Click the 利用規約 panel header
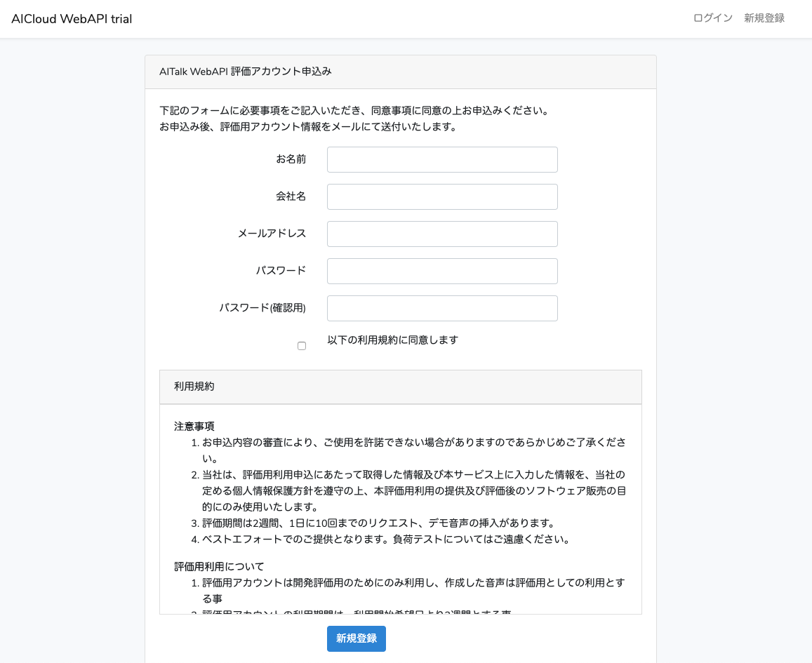 pos(400,387)
